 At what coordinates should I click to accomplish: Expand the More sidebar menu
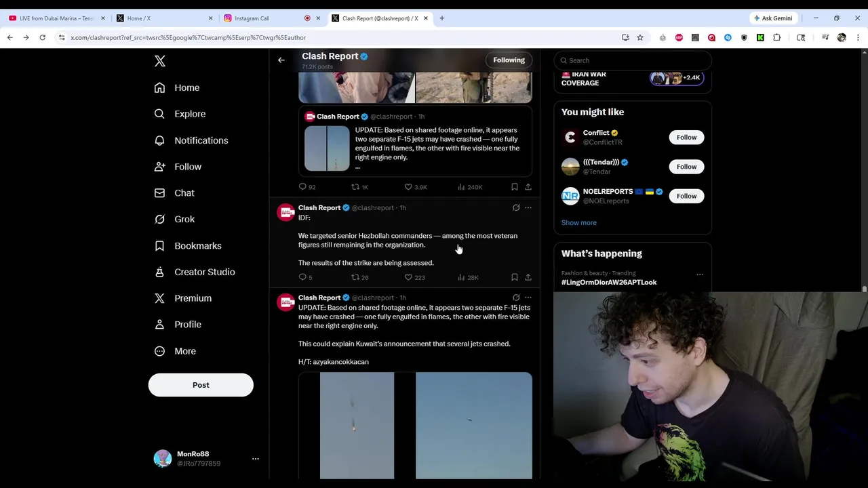[175, 351]
